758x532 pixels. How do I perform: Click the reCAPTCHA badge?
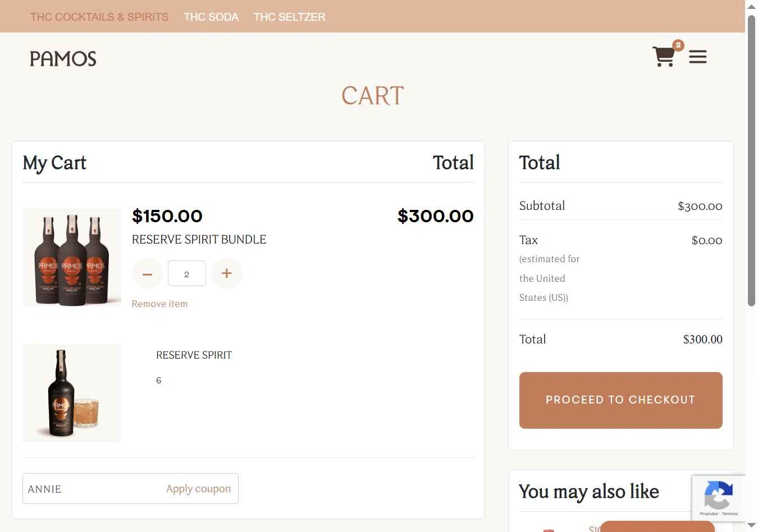tap(719, 498)
